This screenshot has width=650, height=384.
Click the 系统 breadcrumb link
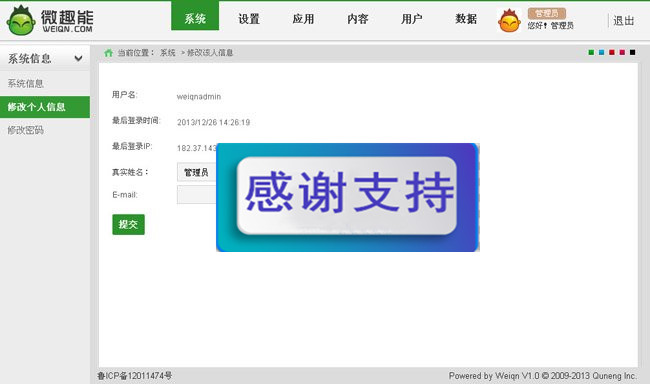tap(167, 53)
